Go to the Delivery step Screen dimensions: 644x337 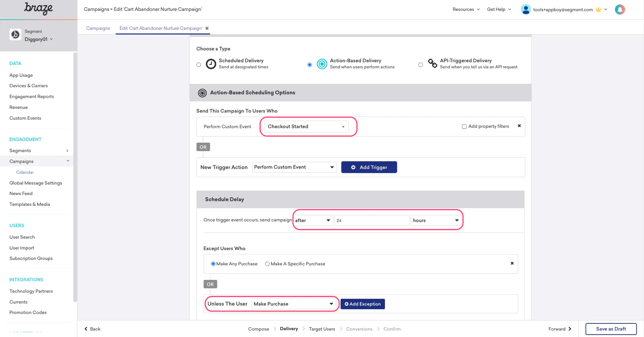(x=289, y=329)
